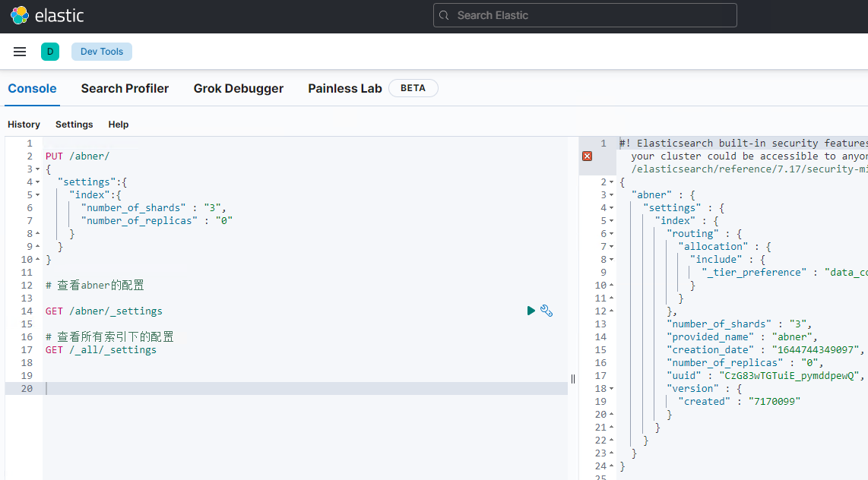
Task: Click fold end marker at editor line 8
Action: 38,233
